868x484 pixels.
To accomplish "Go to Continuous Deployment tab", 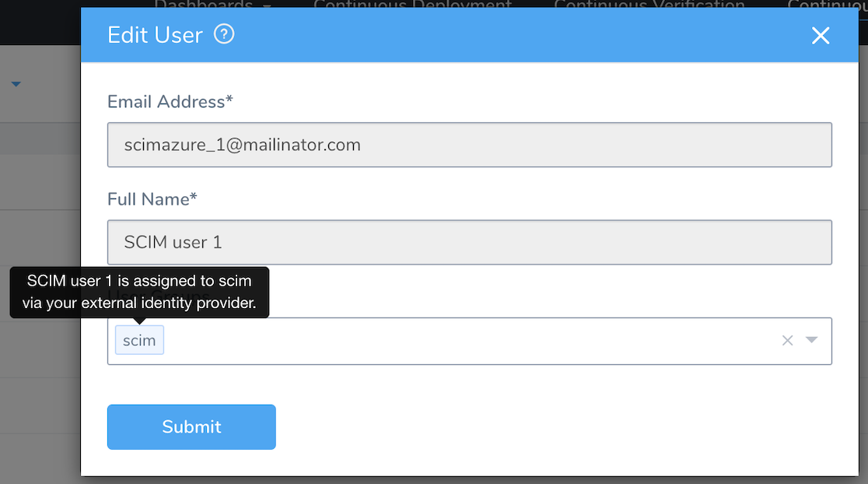I will (x=412, y=4).
